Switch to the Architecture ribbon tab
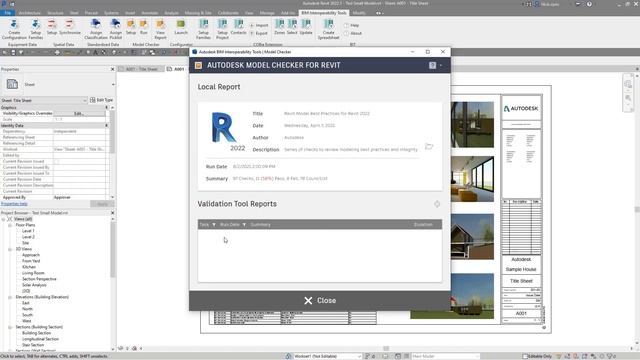The width and height of the screenshot is (640, 360). click(30, 13)
